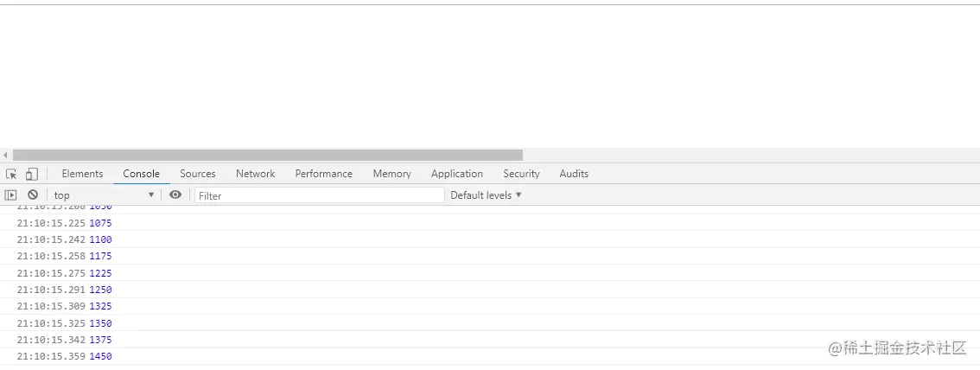Switch to the Elements tab
The width and height of the screenshot is (980, 370).
82,174
